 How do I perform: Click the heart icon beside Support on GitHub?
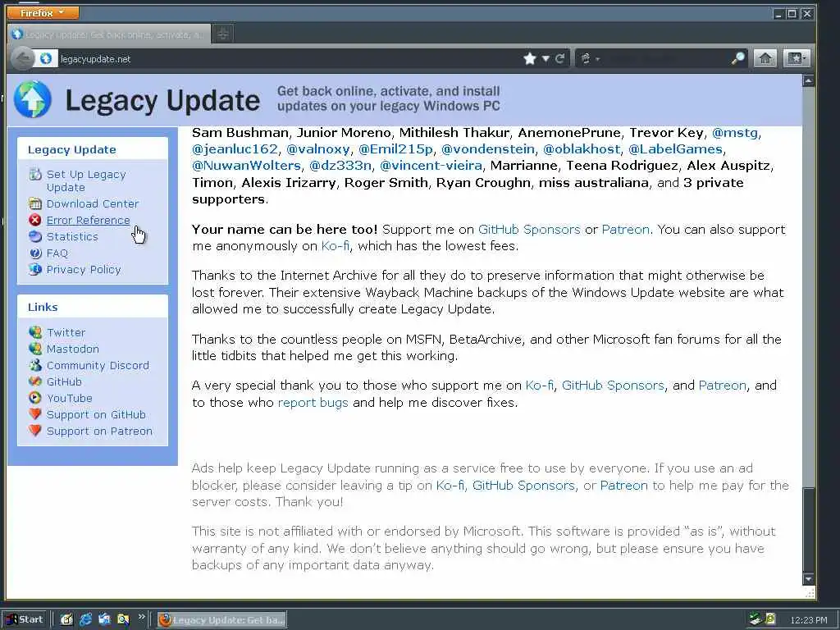(35, 414)
